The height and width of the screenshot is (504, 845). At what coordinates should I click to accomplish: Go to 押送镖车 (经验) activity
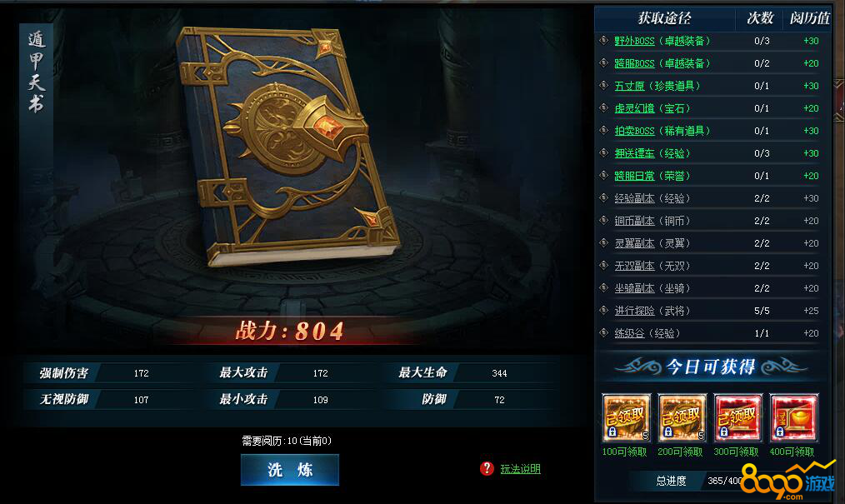tap(652, 153)
